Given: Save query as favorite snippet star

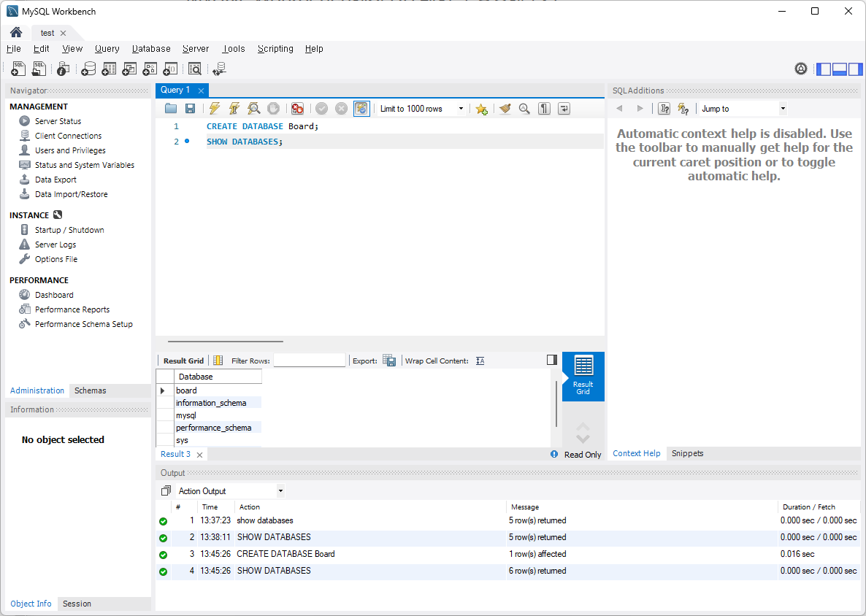Looking at the screenshot, I should (x=481, y=109).
